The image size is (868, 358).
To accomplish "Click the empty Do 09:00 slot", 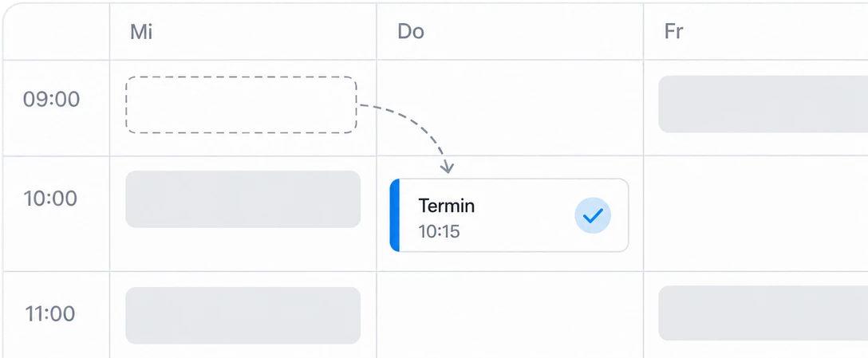I will click(509, 108).
